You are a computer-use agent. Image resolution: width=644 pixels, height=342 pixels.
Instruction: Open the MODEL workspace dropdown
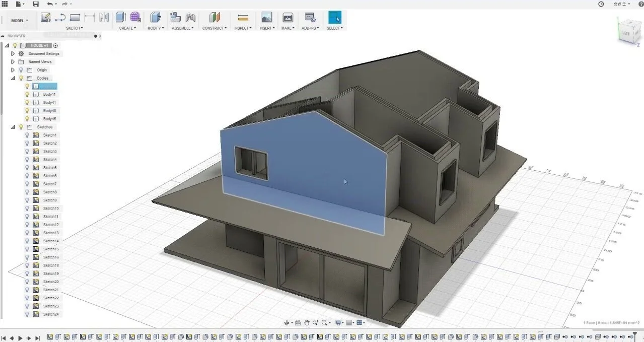click(x=20, y=21)
